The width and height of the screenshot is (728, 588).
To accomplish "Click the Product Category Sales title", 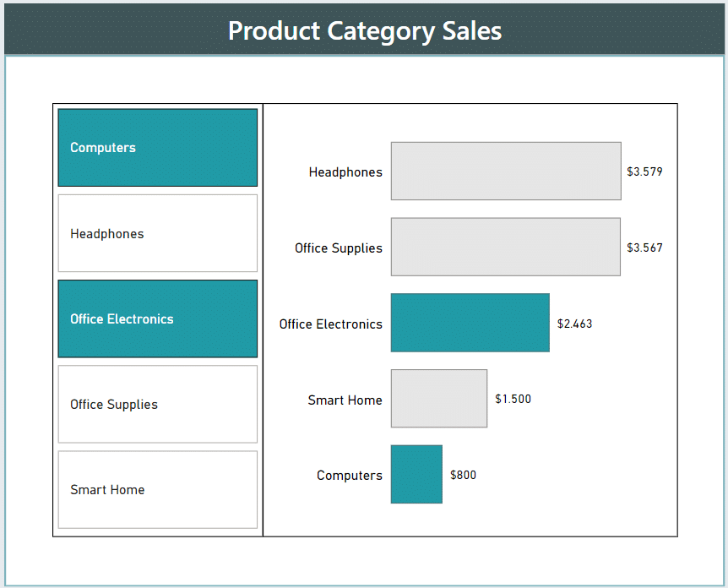I will coord(365,30).
